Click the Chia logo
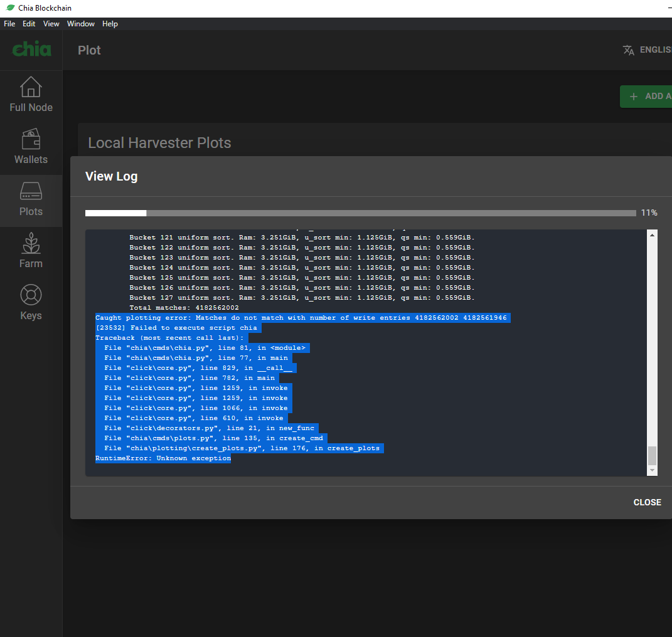This screenshot has width=672, height=637. 31,49
